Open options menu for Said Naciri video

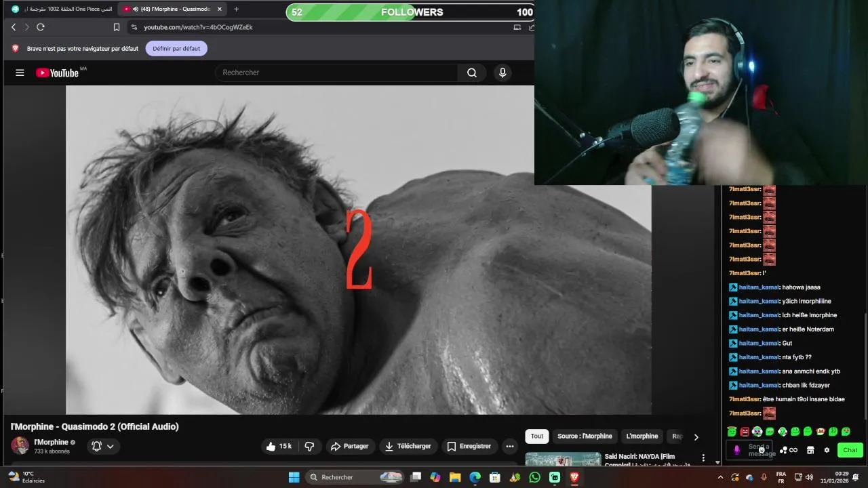(x=703, y=457)
